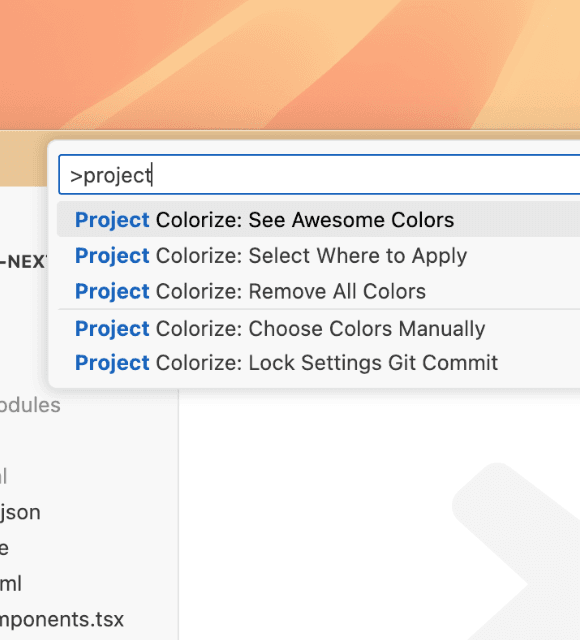Image resolution: width=580 pixels, height=640 pixels.
Task: Open the components.tsx file in sidebar
Action: coord(61,619)
